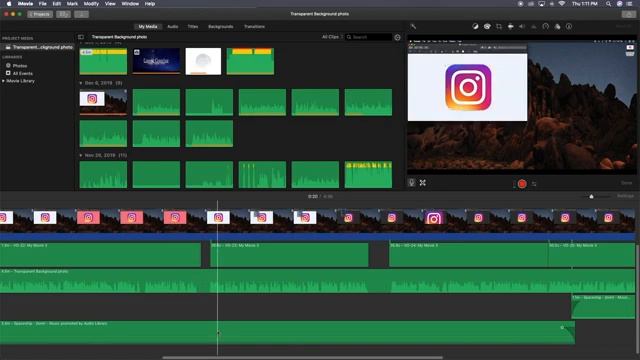Open timeline Settings at right of timeline
The width and height of the screenshot is (640, 360).
coord(625,196)
